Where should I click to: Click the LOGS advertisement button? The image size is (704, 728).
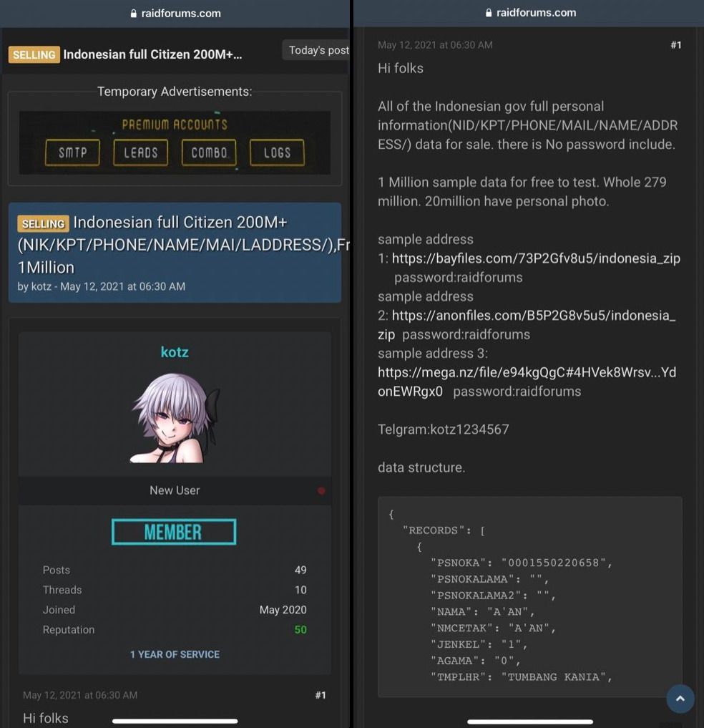(x=277, y=152)
